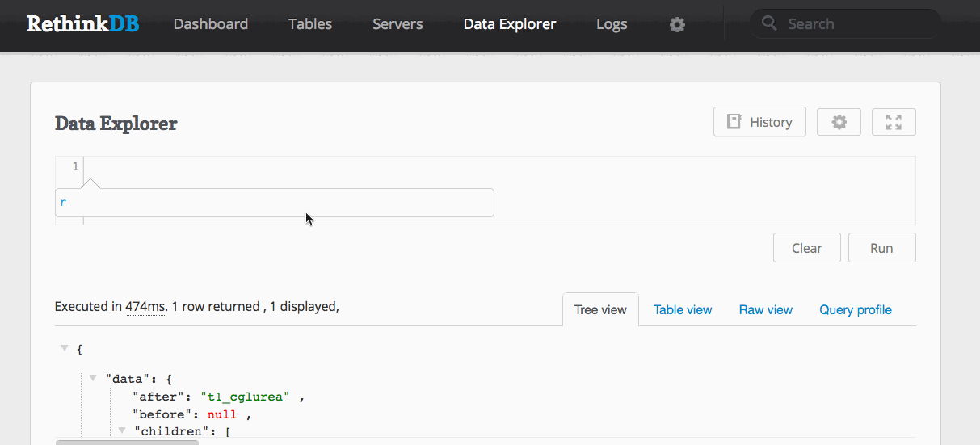Run the current query
Screen dimensions: 980x445
881,248
